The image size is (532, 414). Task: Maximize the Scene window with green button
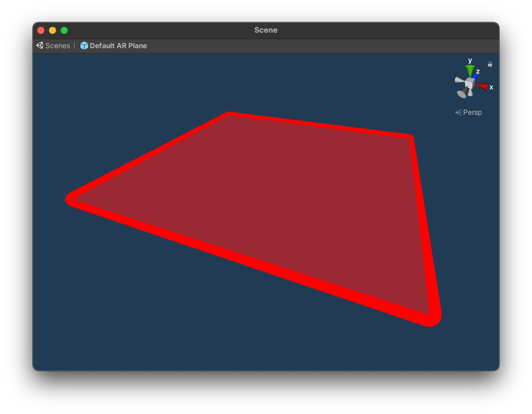click(x=64, y=30)
